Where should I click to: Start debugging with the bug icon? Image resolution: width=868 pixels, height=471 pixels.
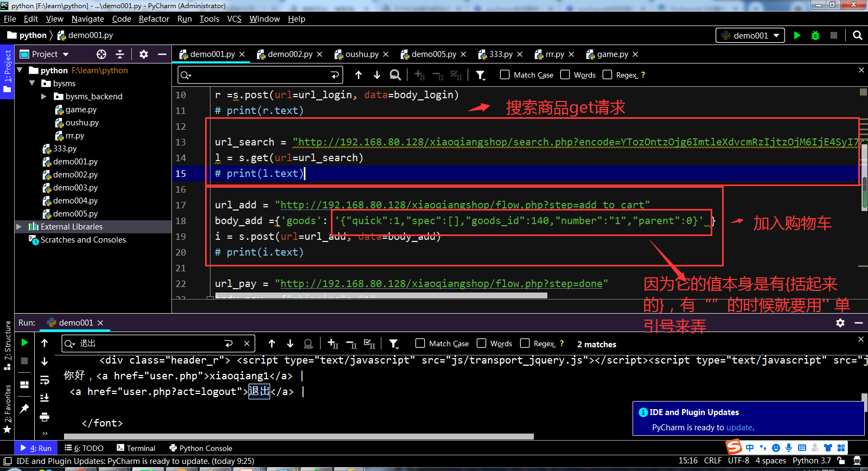[x=815, y=35]
